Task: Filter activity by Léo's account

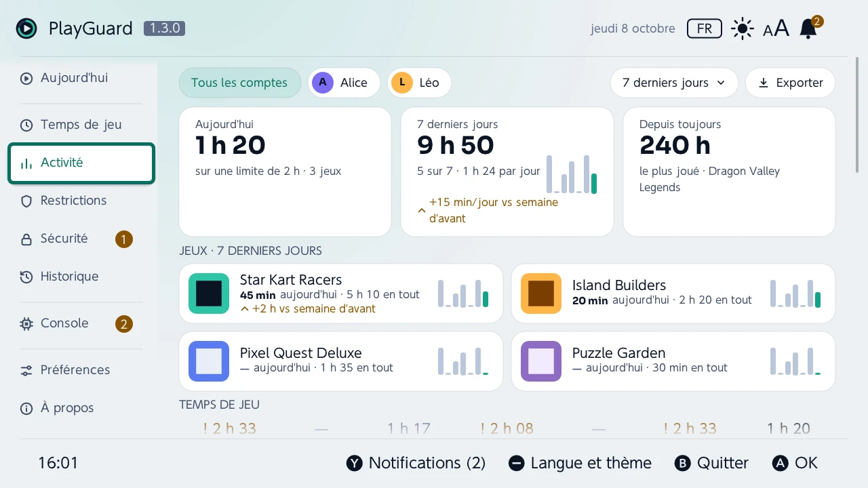Action: pyautogui.click(x=419, y=83)
